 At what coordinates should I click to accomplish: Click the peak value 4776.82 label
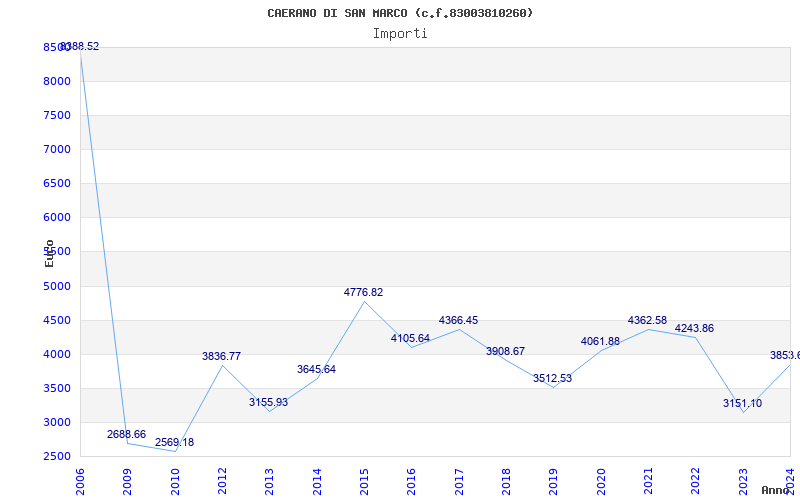(363, 292)
